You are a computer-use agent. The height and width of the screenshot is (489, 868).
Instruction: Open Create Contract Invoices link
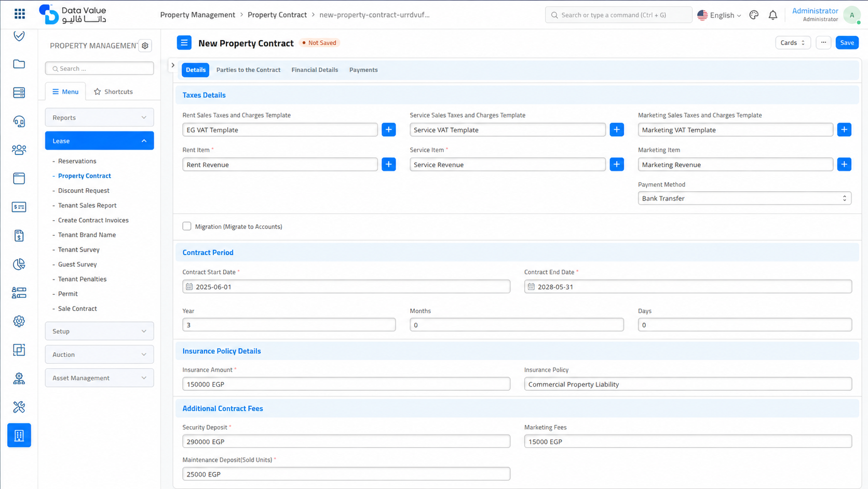point(93,220)
